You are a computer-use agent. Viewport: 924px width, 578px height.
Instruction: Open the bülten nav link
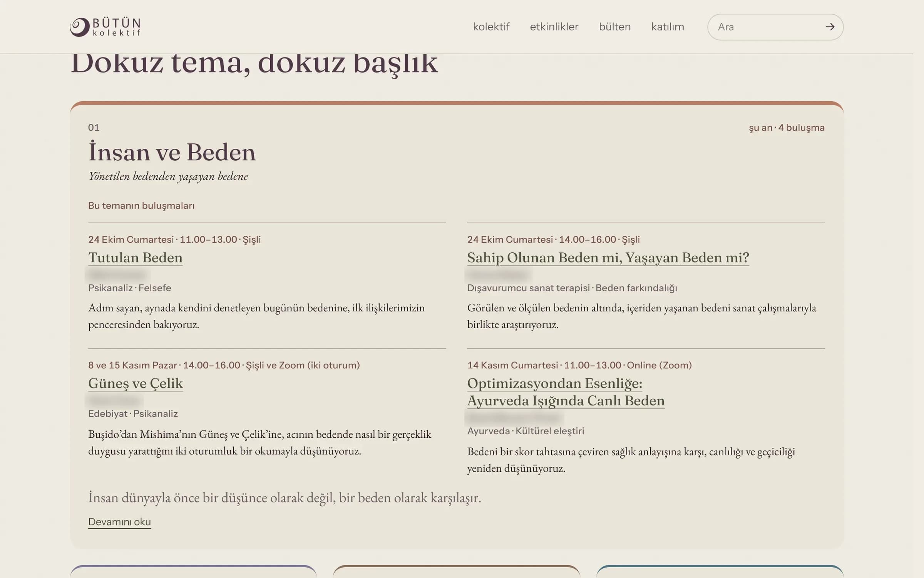tap(615, 27)
